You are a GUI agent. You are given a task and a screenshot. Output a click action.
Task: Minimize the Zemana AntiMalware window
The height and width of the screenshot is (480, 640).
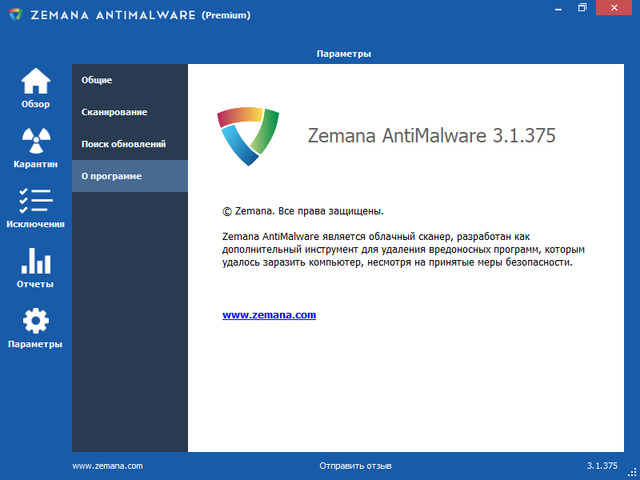point(554,9)
